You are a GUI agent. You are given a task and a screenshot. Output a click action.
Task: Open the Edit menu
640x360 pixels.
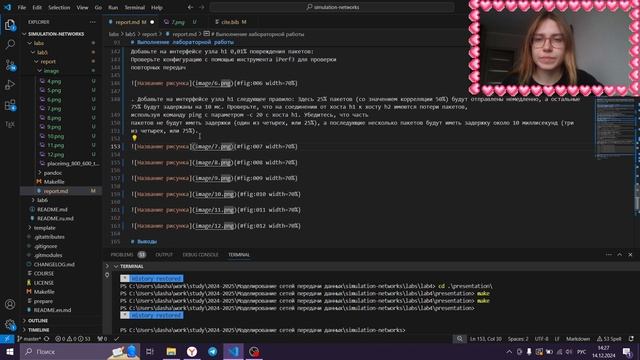point(37,7)
